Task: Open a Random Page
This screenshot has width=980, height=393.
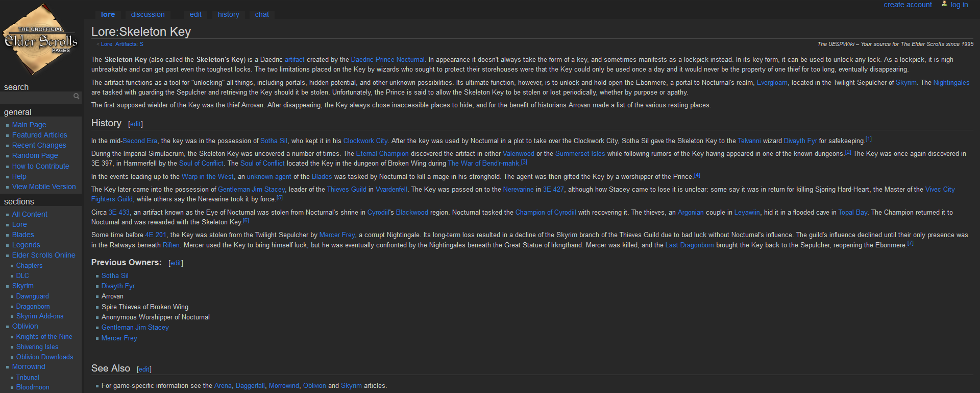Action: click(35, 155)
